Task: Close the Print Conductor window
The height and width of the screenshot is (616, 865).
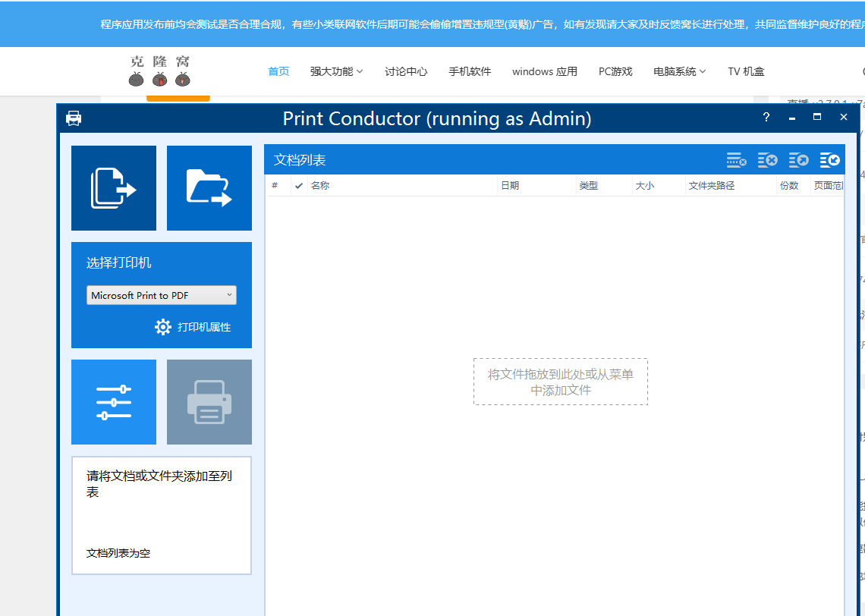Action: tap(844, 117)
